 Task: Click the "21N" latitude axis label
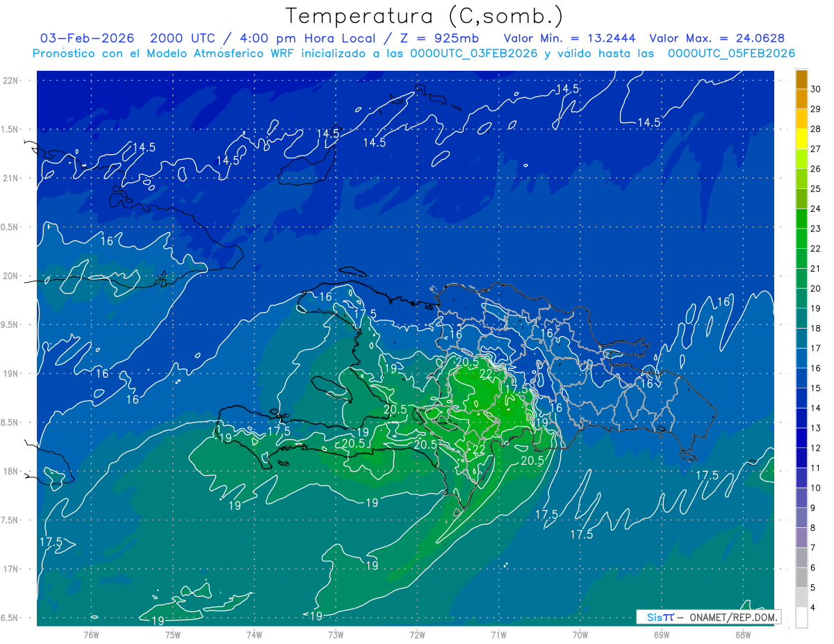(x=10, y=179)
